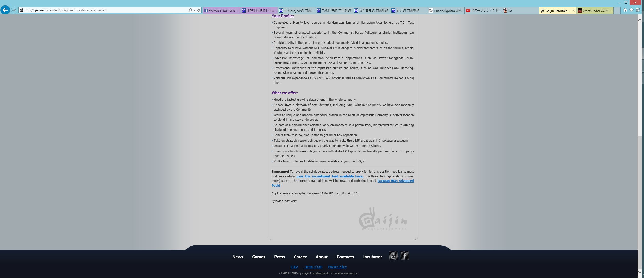Viewport: 644px width, 278px height.
Task: Open the 东方吧 browser tab
Action: pos(409,11)
